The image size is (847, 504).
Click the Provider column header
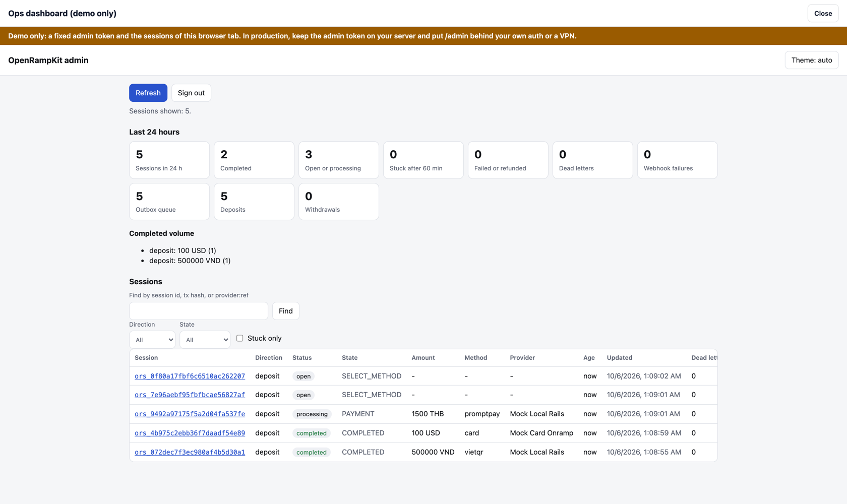(x=522, y=358)
